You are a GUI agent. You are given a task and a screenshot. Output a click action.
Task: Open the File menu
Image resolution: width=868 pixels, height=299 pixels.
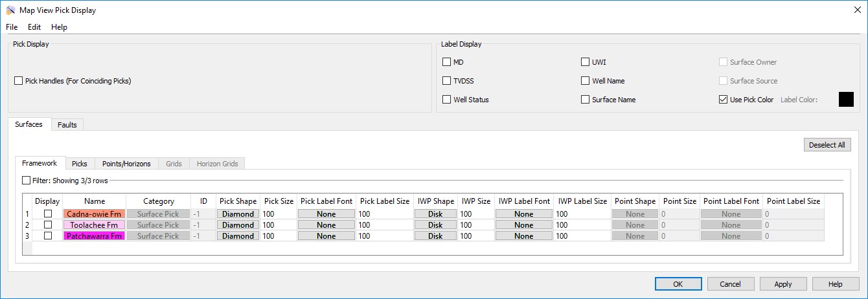(x=12, y=27)
